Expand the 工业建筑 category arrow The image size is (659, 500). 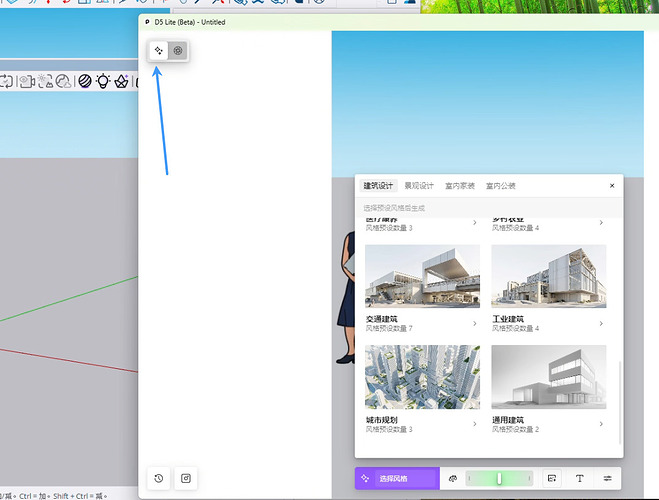[x=601, y=323]
